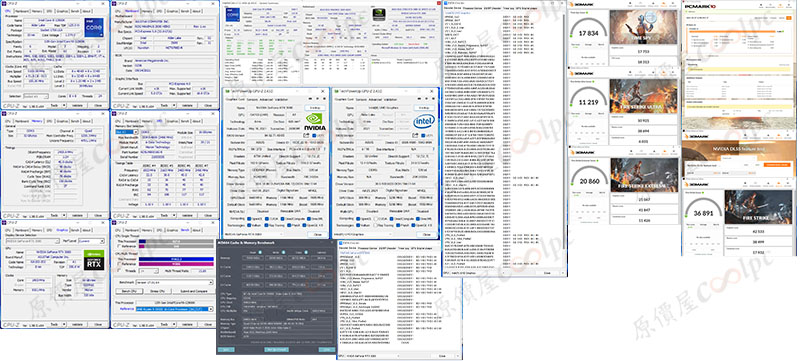Open the Sensors tab in NVIDIA GPU-Z

253,99
